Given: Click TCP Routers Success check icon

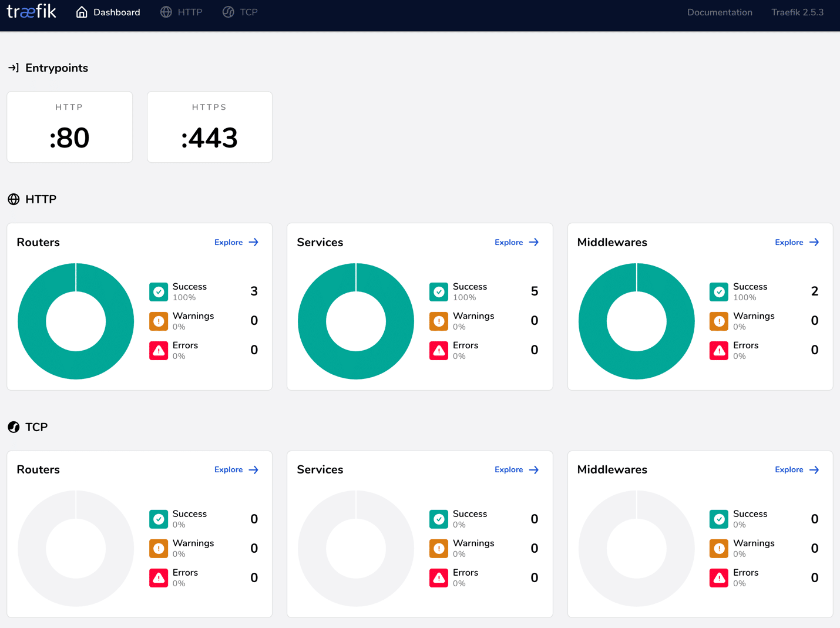Looking at the screenshot, I should [159, 519].
